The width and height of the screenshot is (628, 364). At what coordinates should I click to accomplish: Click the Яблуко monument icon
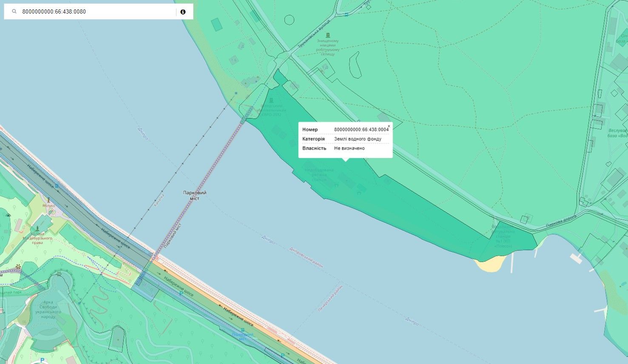[48, 200]
